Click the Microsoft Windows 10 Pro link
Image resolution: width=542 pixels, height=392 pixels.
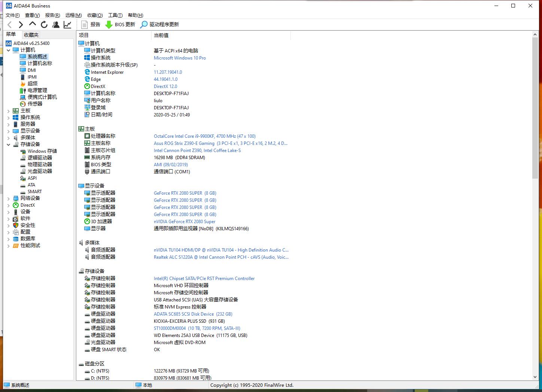click(180, 58)
